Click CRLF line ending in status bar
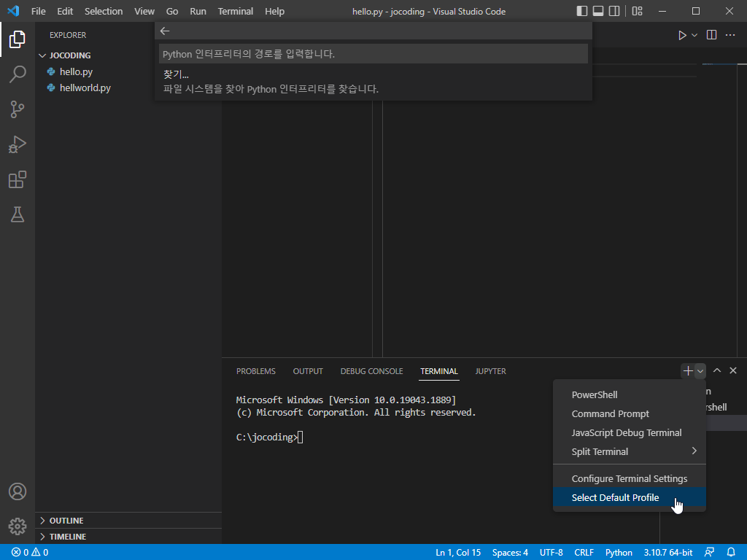 (x=584, y=553)
